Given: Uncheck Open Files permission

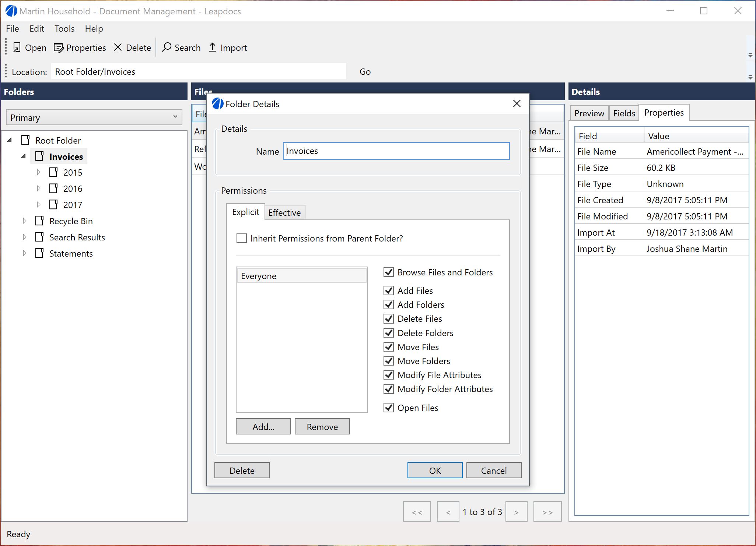Looking at the screenshot, I should pos(389,408).
